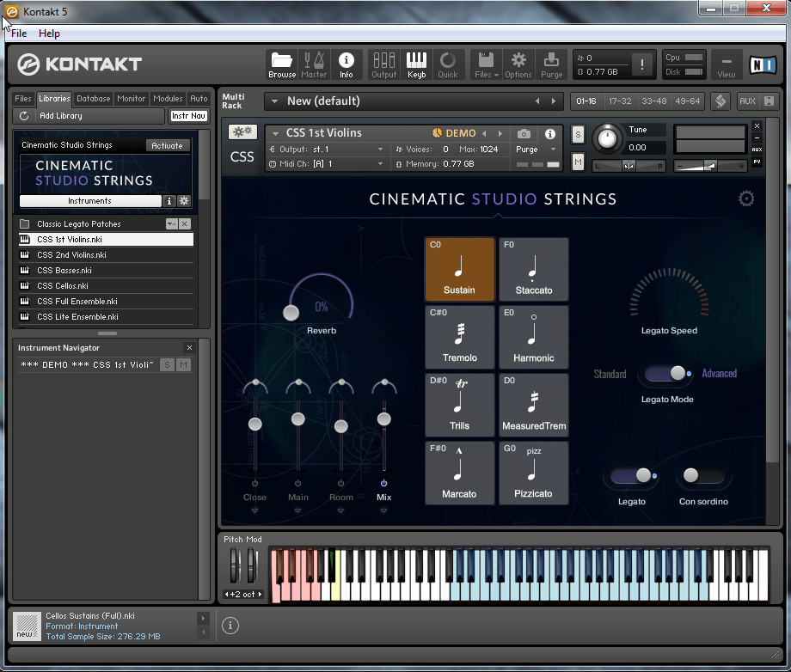Open the Master editor metronome icon
Image resolution: width=791 pixels, height=672 pixels.
(x=314, y=64)
